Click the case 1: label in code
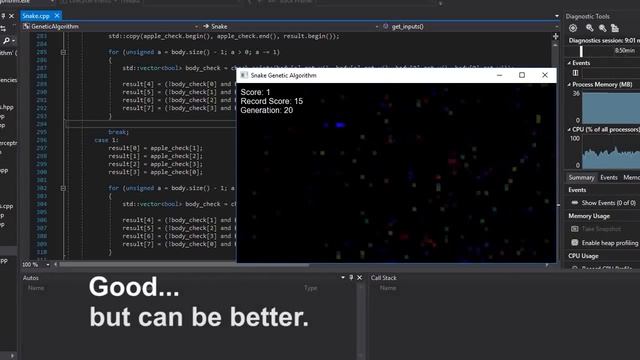 pyautogui.click(x=106, y=140)
